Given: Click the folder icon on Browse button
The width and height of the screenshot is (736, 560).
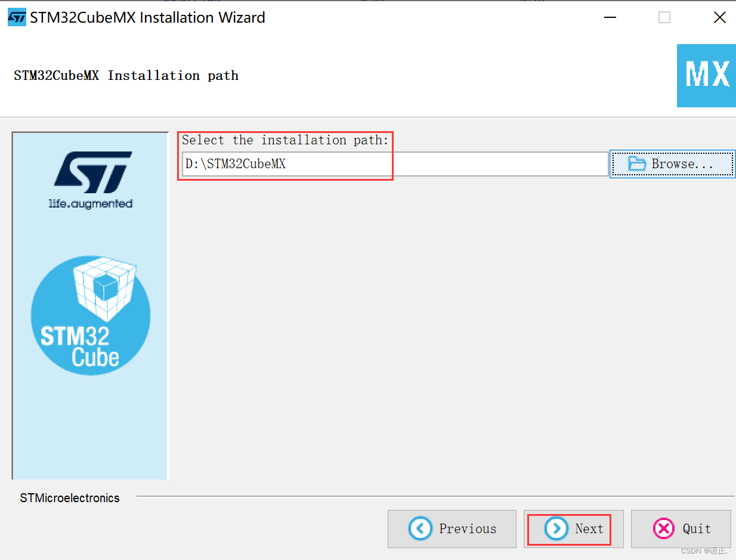Looking at the screenshot, I should 638,163.
